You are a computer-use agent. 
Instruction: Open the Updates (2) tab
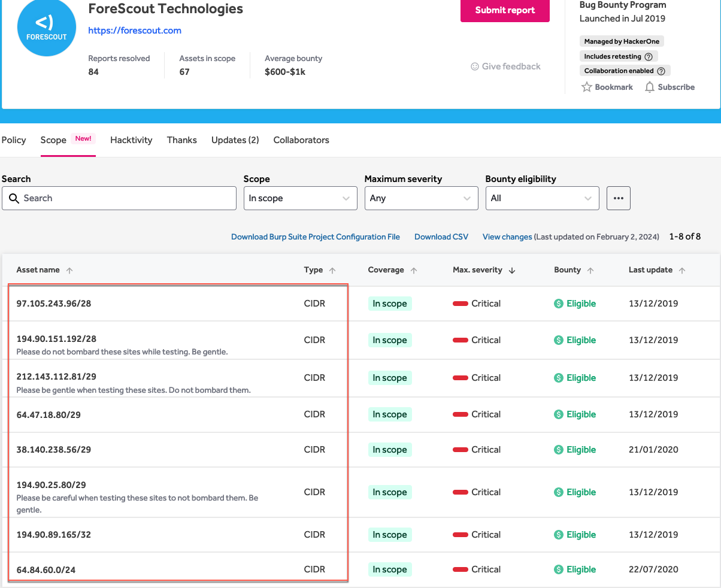(x=235, y=140)
